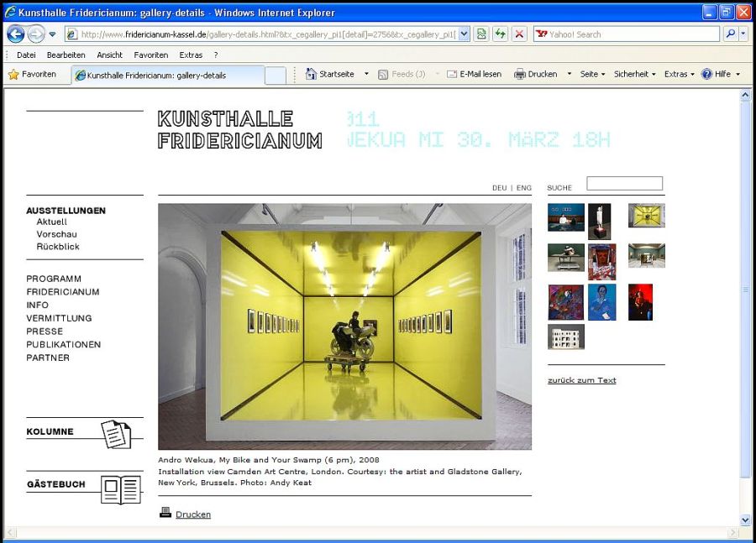This screenshot has height=543, width=756.
Task: Click the red Stop loading icon
Action: (x=519, y=34)
